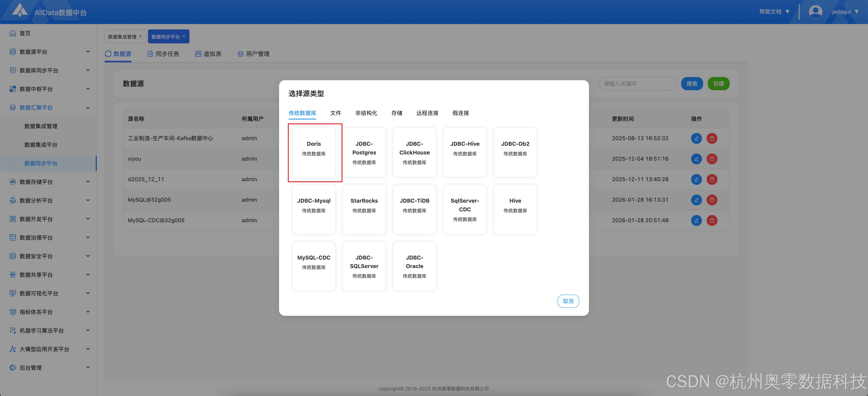Click the edit icon for xiyou row

point(696,159)
